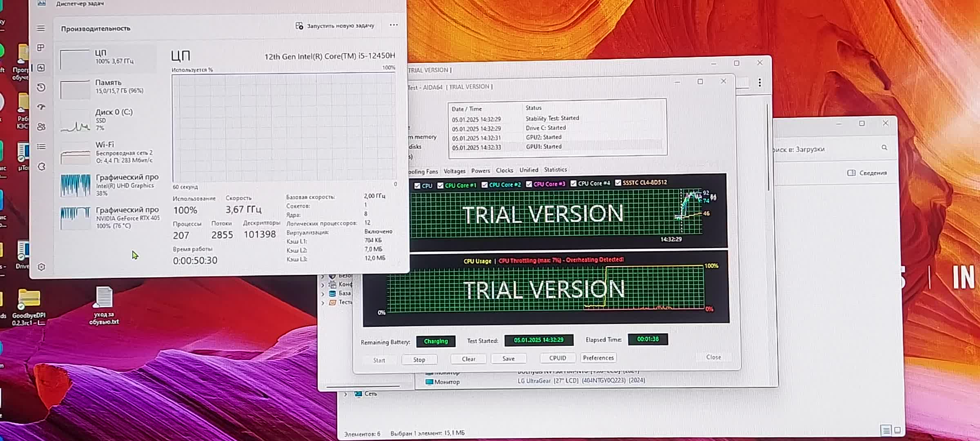Switch to Clocks tab
This screenshot has height=441, width=980.
pos(504,170)
